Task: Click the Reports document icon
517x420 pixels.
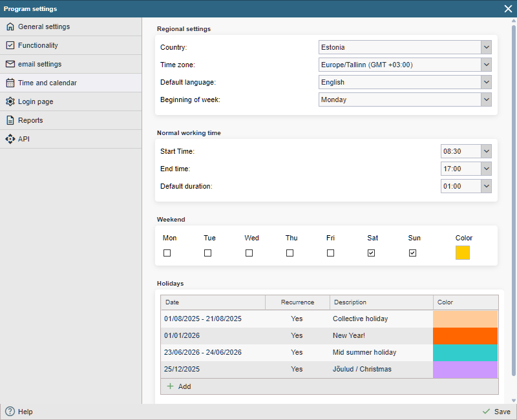Action: [x=10, y=121]
